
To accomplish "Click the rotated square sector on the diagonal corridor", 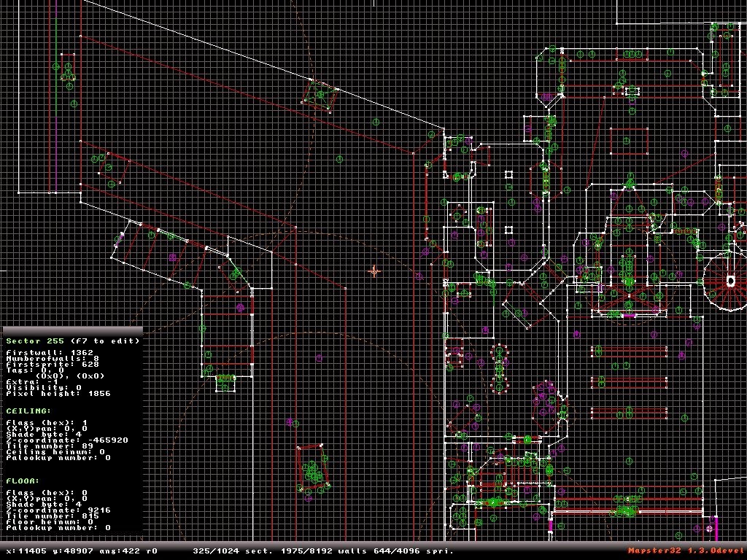I will [x=320, y=95].
